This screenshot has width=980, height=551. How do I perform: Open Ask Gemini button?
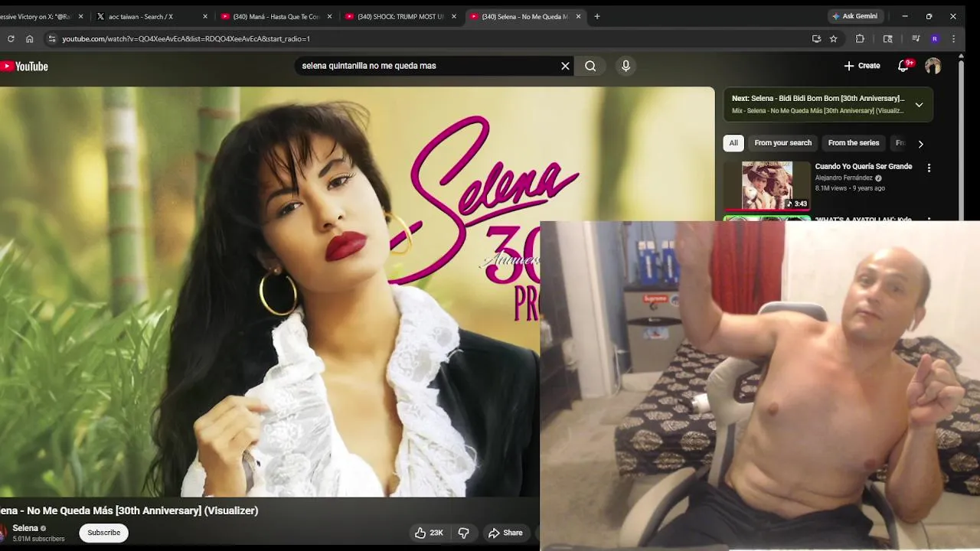click(x=855, y=16)
